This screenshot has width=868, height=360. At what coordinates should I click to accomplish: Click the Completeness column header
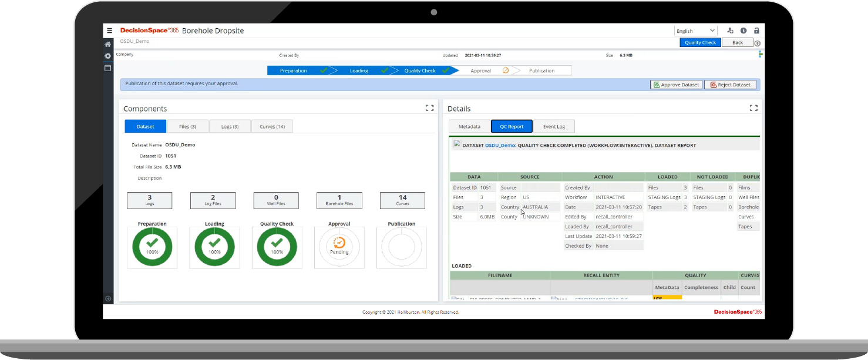coord(701,288)
